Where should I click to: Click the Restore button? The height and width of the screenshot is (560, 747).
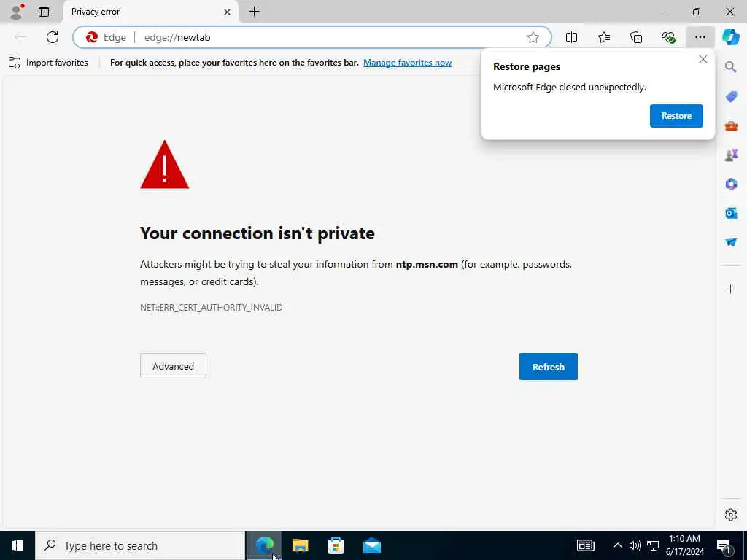[676, 116]
